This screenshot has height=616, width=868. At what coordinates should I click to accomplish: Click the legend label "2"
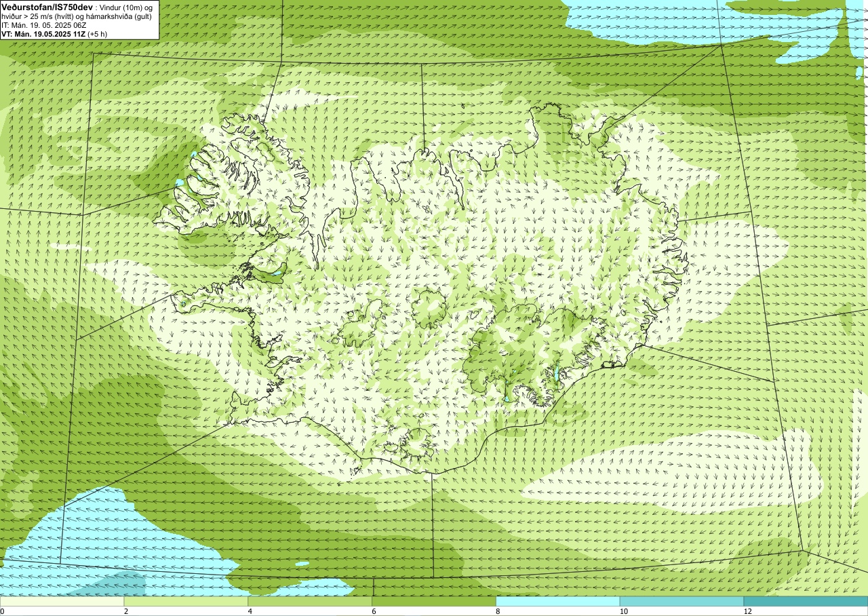126,611
